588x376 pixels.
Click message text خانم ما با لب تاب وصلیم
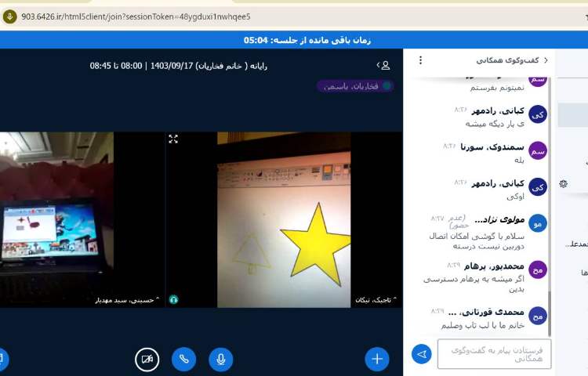point(483,325)
